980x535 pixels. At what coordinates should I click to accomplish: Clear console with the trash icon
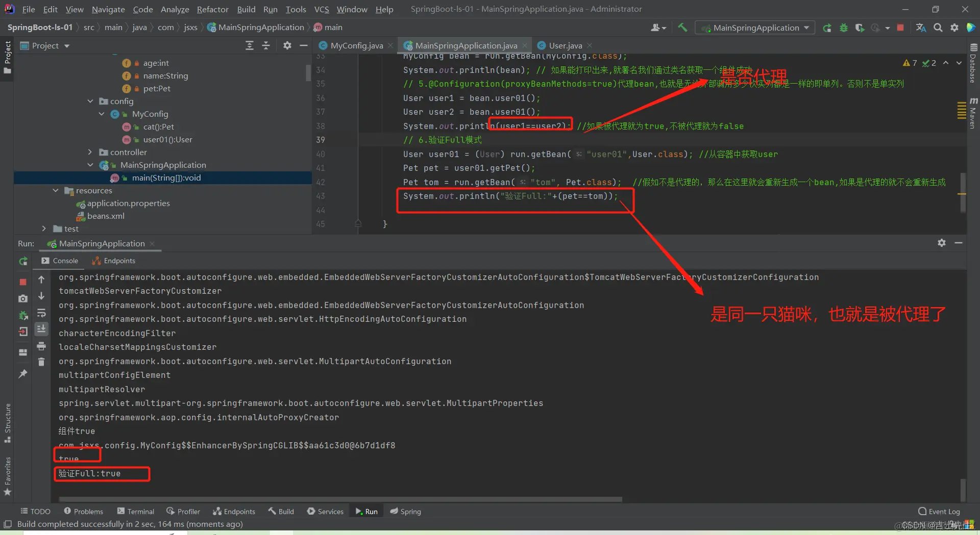tap(41, 362)
